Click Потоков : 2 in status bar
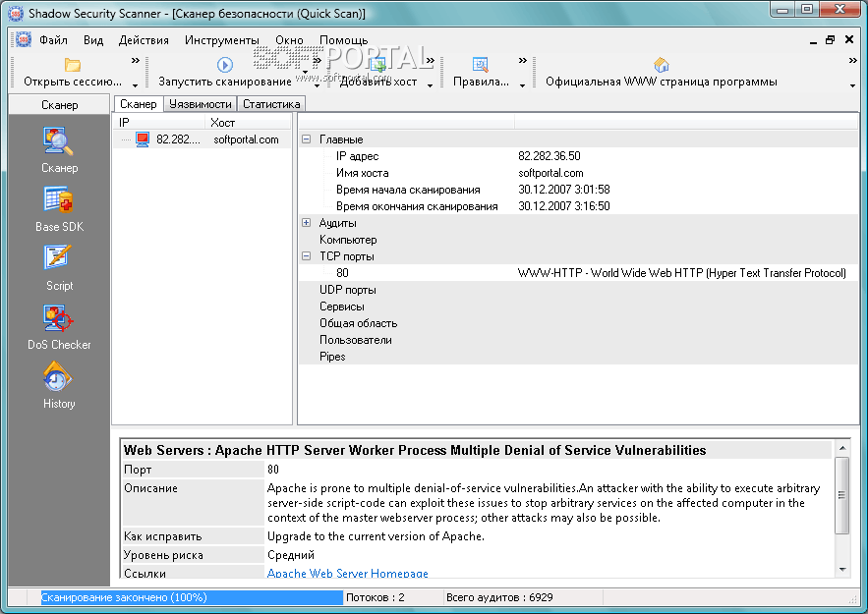This screenshot has width=868, height=614. (x=375, y=597)
